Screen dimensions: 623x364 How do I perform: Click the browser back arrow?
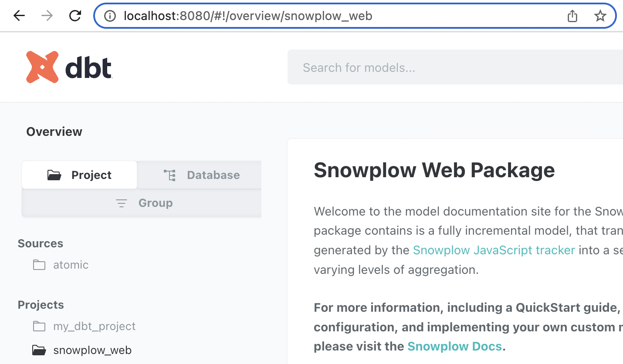coord(19,16)
